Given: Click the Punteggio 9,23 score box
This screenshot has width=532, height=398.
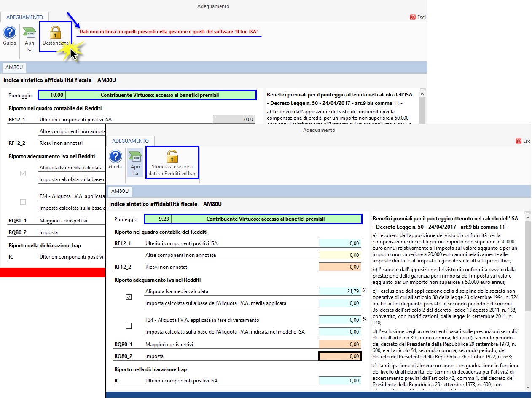Looking at the screenshot, I should (x=158, y=219).
